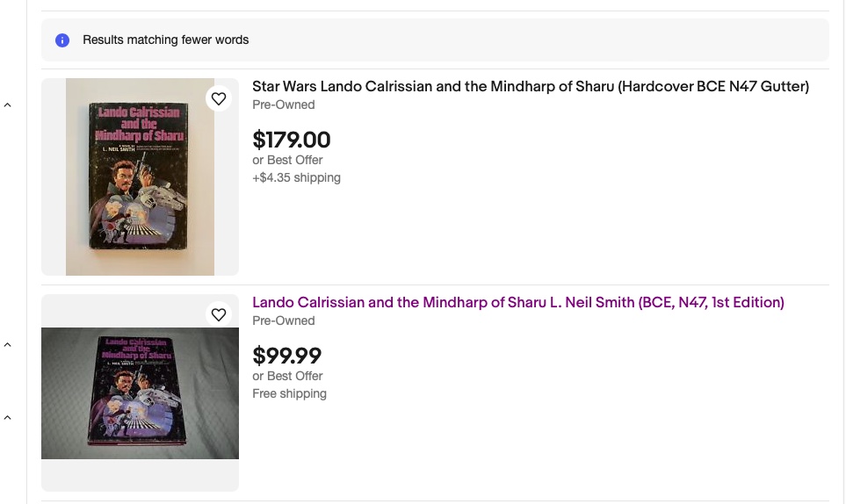Click the chevron beside the $99.99 listing photo
Screen dimensions: 846x504
7,418
